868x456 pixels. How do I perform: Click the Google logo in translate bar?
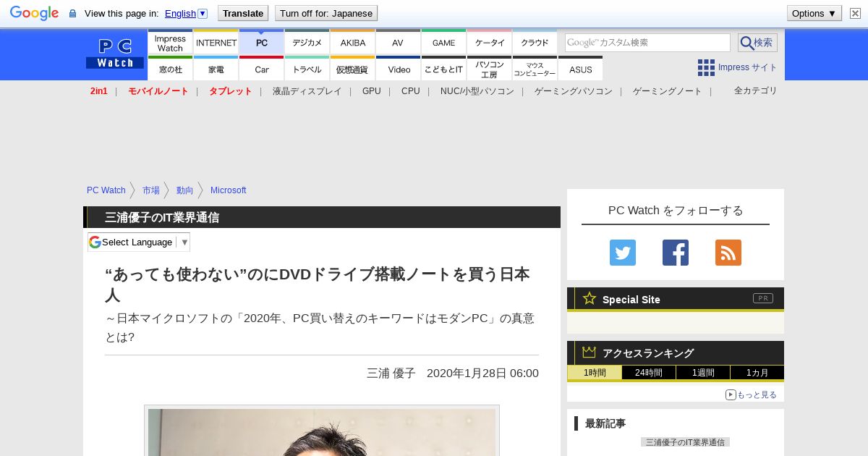(x=34, y=13)
